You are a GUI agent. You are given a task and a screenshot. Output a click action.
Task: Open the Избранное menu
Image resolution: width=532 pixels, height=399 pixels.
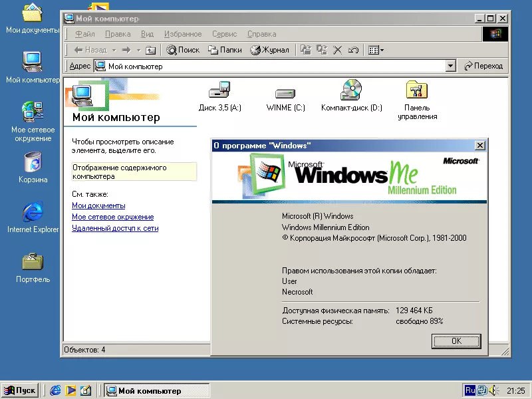183,34
